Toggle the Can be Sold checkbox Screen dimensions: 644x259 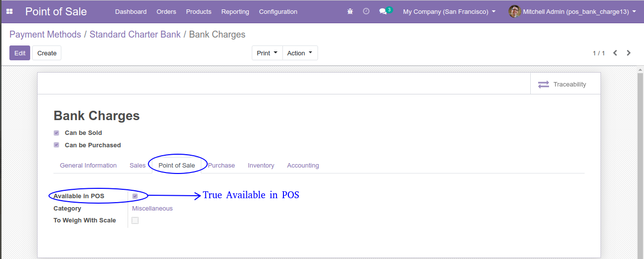56,133
